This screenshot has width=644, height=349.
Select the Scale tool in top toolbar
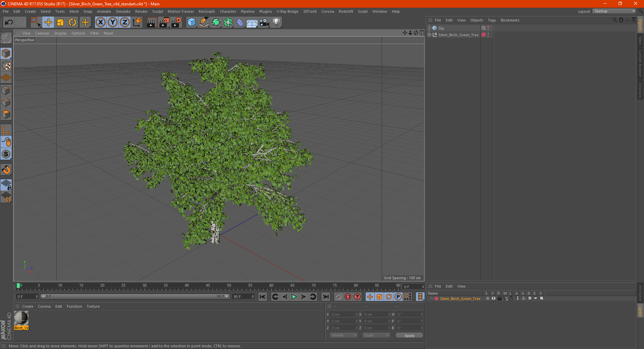point(60,22)
